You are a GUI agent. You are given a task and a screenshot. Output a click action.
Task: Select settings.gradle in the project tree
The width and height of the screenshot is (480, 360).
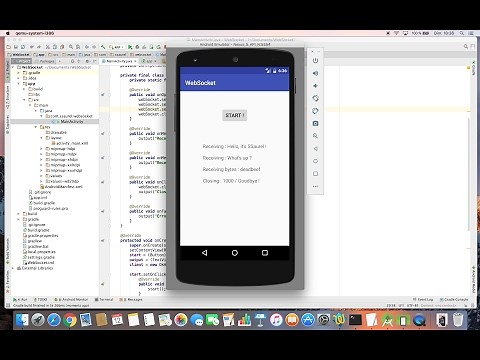click(x=39, y=257)
